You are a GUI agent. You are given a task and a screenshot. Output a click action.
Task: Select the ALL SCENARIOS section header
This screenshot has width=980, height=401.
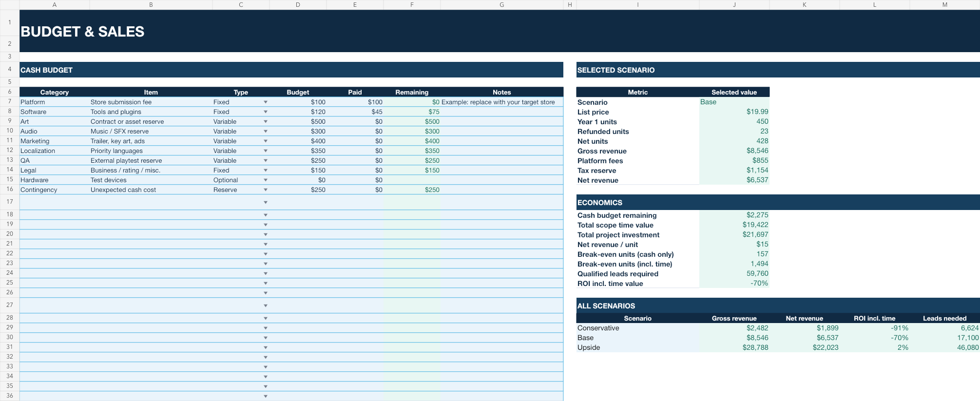[x=778, y=306]
